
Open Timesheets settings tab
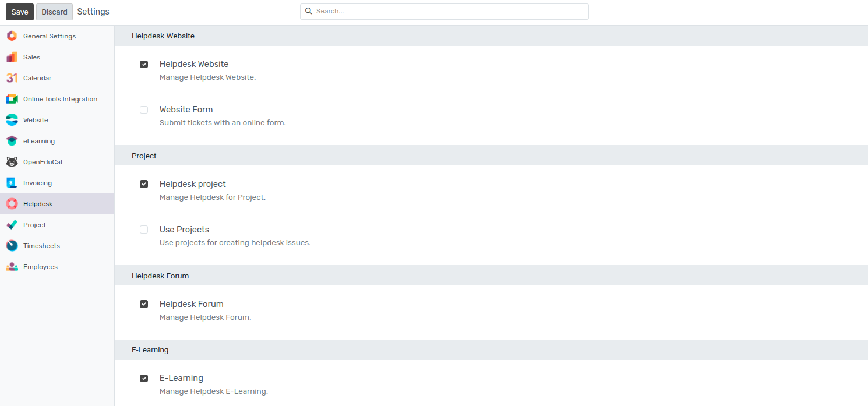[57, 246]
